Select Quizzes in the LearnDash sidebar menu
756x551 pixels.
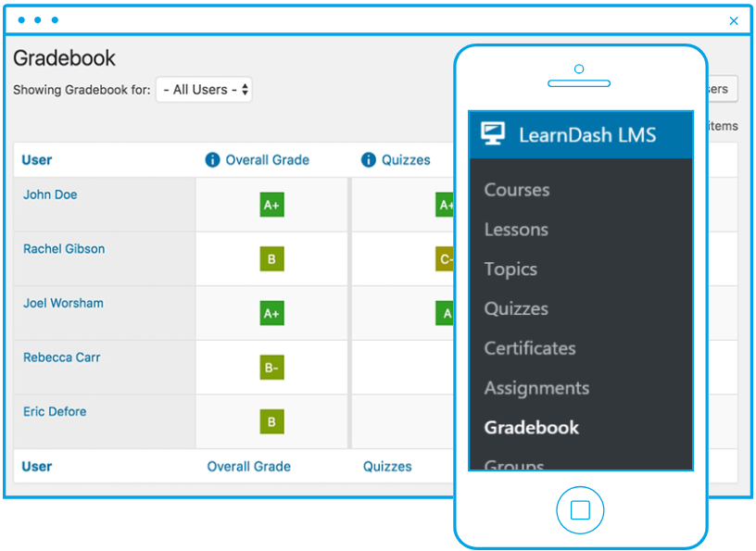point(516,308)
